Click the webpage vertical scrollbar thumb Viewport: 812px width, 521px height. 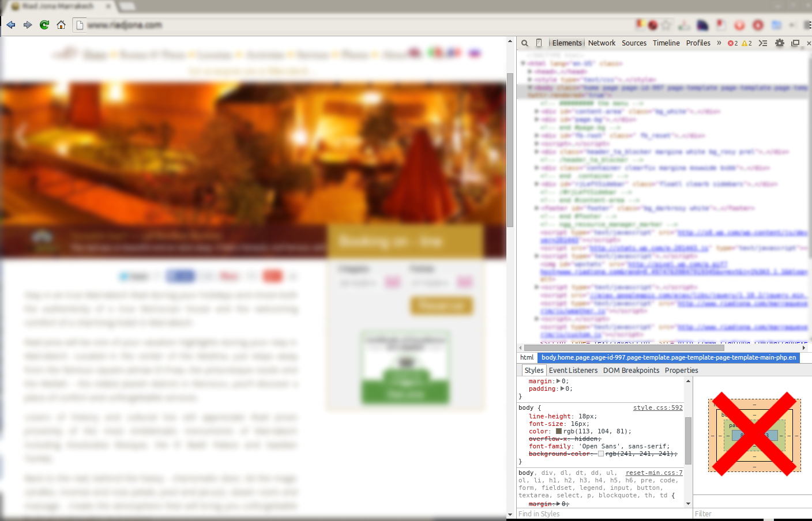510,150
